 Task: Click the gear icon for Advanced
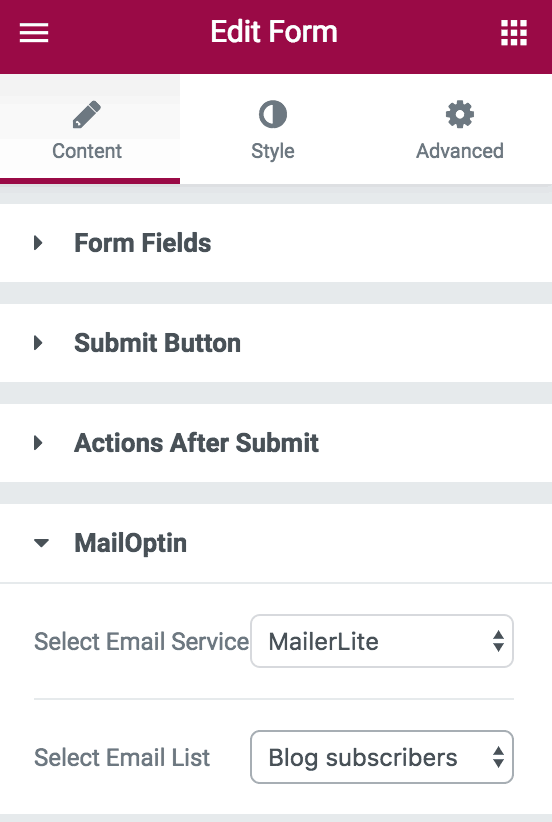460,114
